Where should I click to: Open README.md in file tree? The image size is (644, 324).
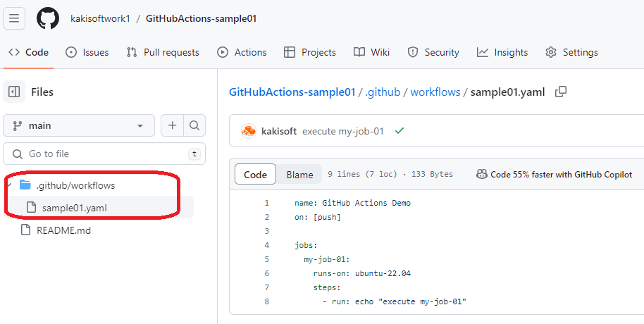(63, 230)
